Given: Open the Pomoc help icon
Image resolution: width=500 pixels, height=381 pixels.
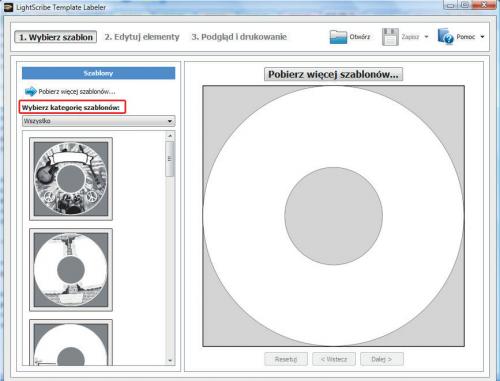Looking at the screenshot, I should point(446,36).
